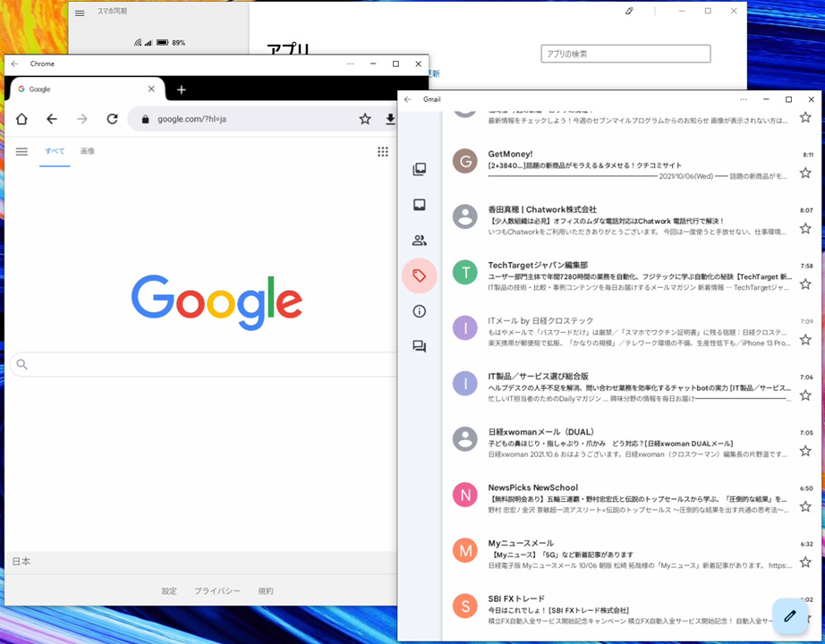
Task: Click the download icon in Chrome toolbar
Action: (390, 120)
